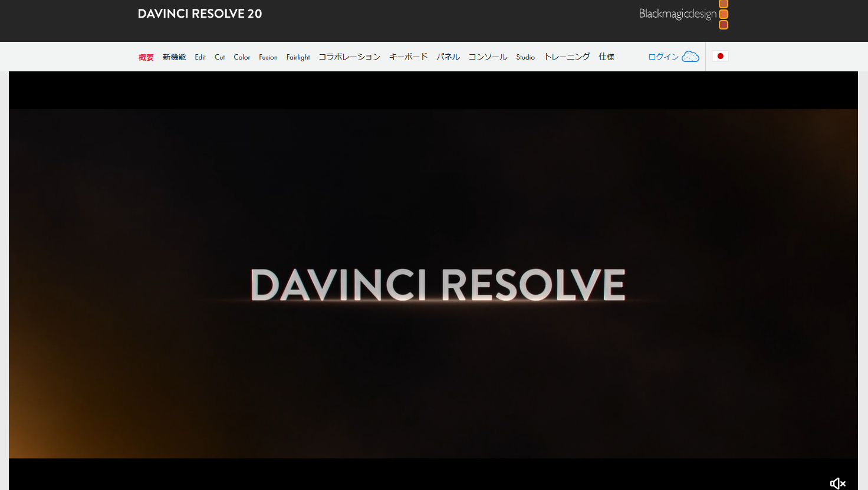Click the Blackmagic Cloud ログイン cloud icon
The image size is (868, 490).
[x=691, y=56]
